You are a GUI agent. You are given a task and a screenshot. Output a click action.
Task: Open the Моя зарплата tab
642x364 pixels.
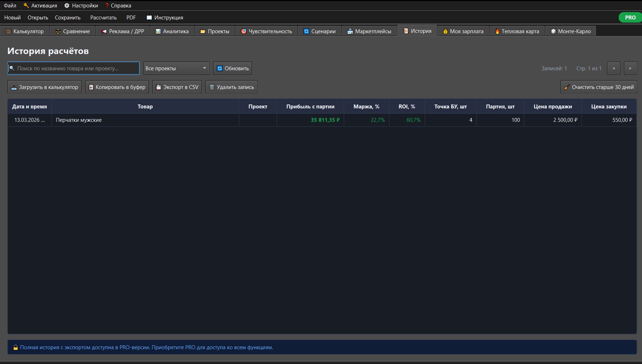click(x=463, y=31)
